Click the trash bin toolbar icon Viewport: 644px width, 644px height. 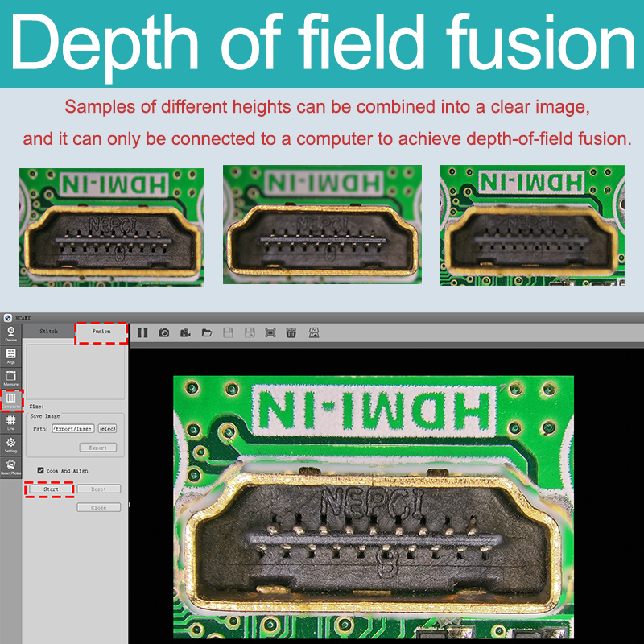(291, 332)
